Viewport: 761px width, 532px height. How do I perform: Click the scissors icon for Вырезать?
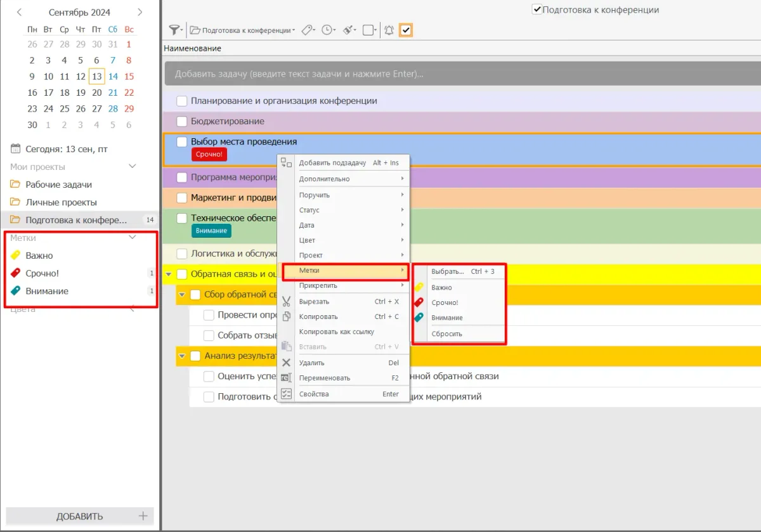coord(286,302)
